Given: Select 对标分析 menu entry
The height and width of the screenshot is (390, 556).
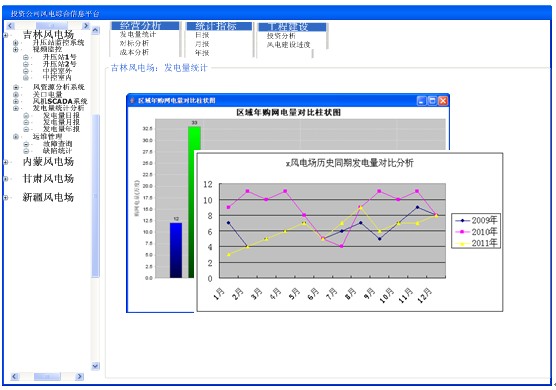Looking at the screenshot, I should 134,43.
